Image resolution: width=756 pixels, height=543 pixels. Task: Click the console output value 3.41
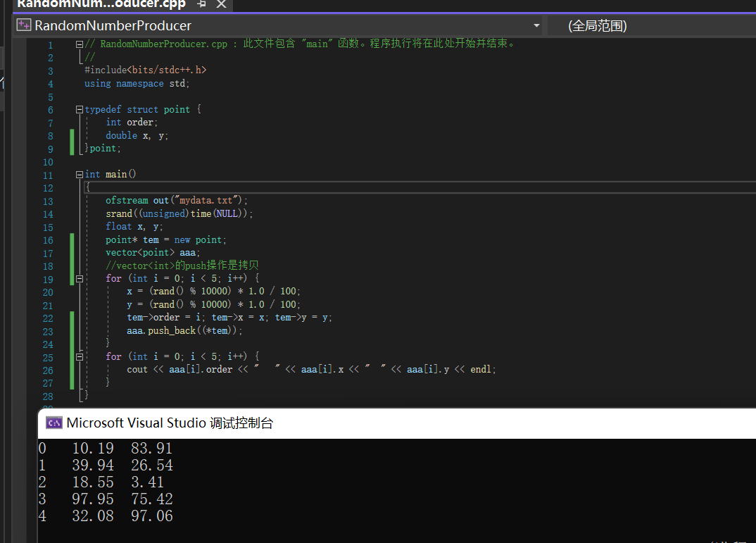pos(147,482)
